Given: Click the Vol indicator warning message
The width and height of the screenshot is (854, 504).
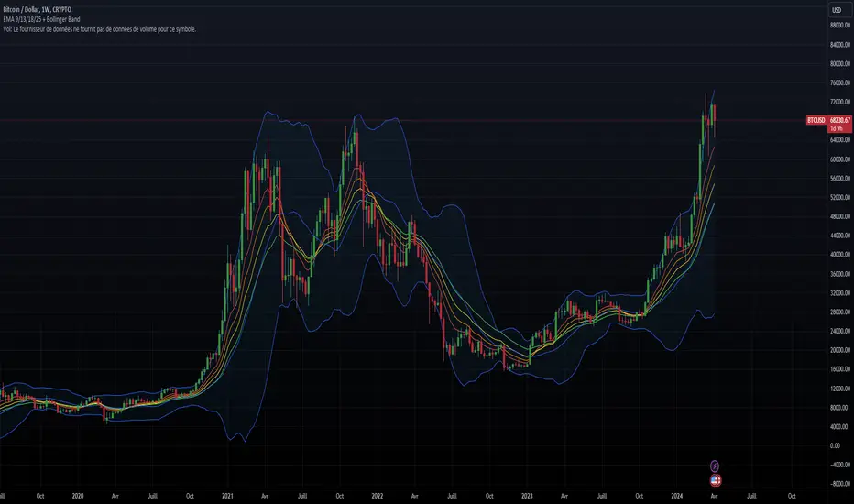Looking at the screenshot, I should [98, 29].
